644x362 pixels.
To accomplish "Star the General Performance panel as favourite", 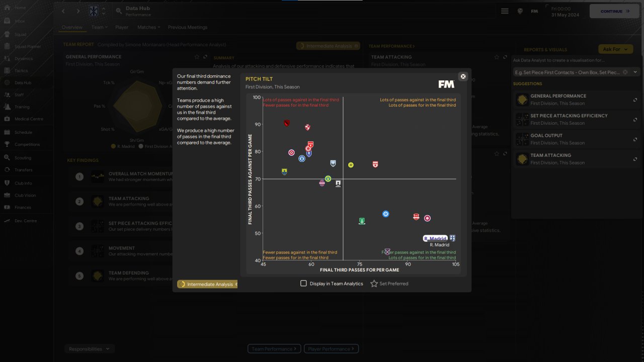I will [x=197, y=57].
